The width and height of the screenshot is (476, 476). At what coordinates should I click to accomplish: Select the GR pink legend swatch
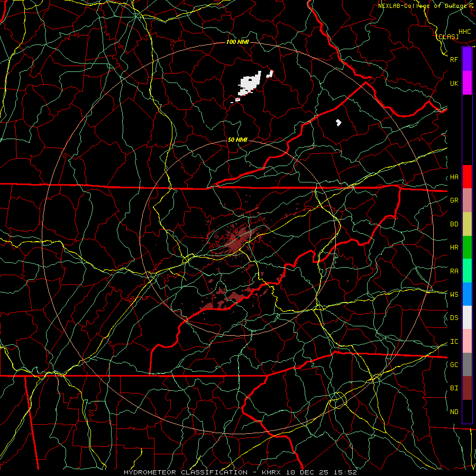pos(467,200)
